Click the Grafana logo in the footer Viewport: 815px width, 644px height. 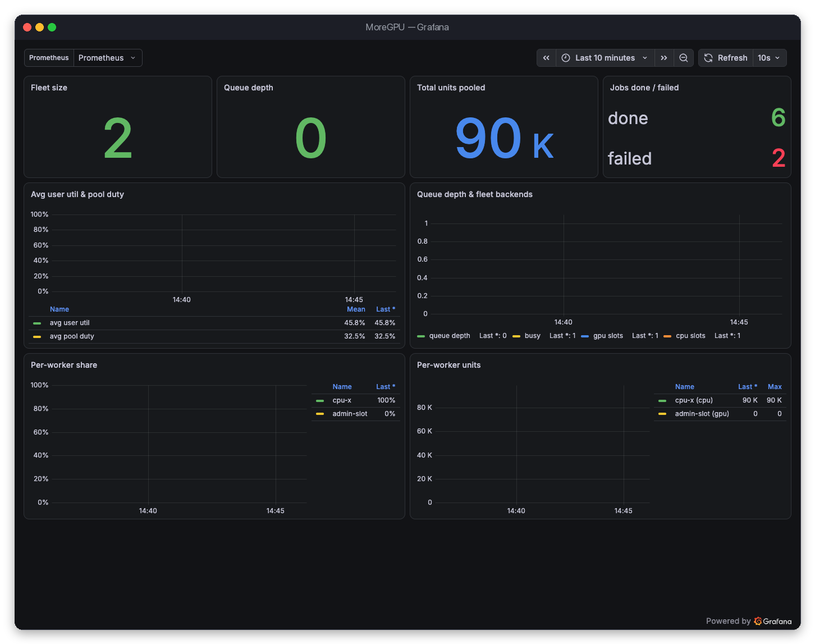pyautogui.click(x=773, y=621)
